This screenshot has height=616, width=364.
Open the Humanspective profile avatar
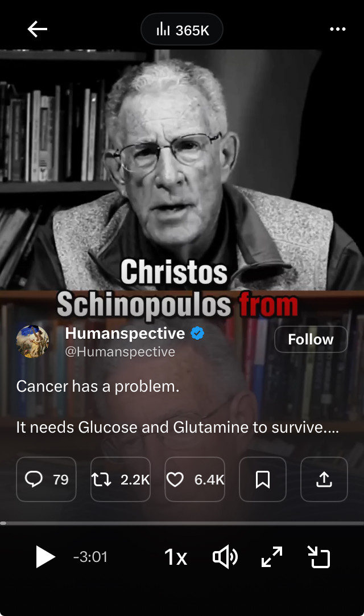[32, 342]
